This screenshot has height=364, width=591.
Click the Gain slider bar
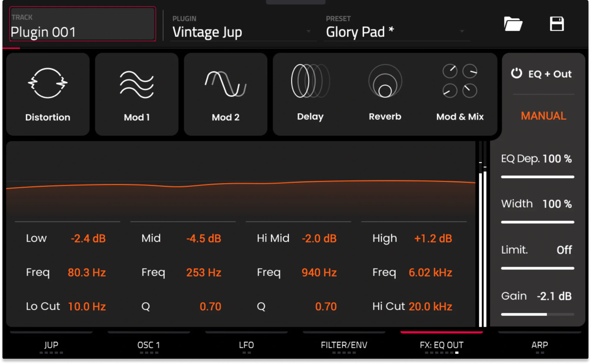pos(537,314)
